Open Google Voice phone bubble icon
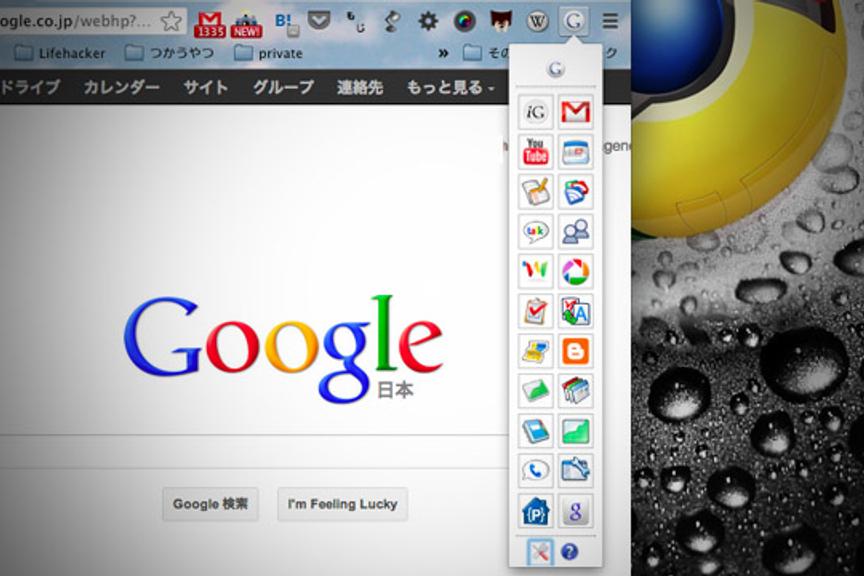This screenshot has height=576, width=864. (x=536, y=470)
